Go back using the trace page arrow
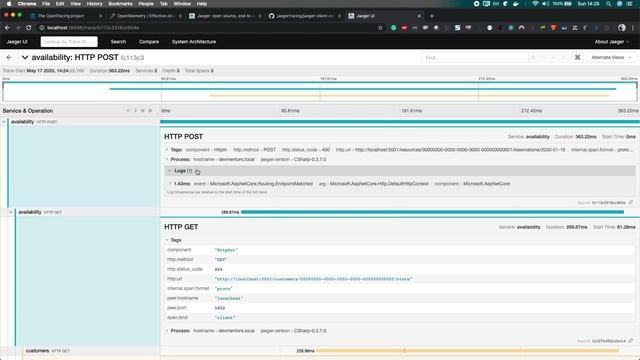Viewport: 640px width, 360px height. (9, 58)
